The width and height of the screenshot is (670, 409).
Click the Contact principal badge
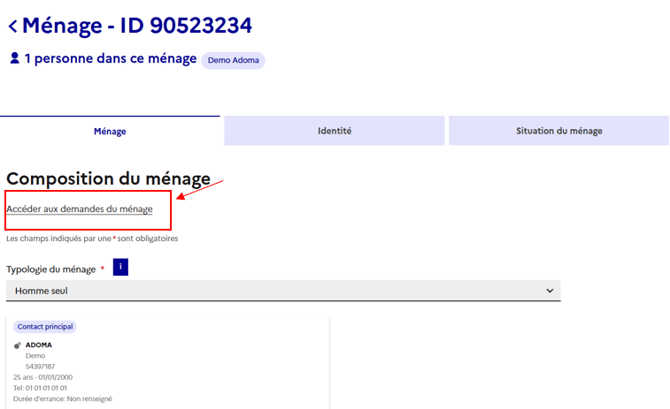(x=45, y=327)
